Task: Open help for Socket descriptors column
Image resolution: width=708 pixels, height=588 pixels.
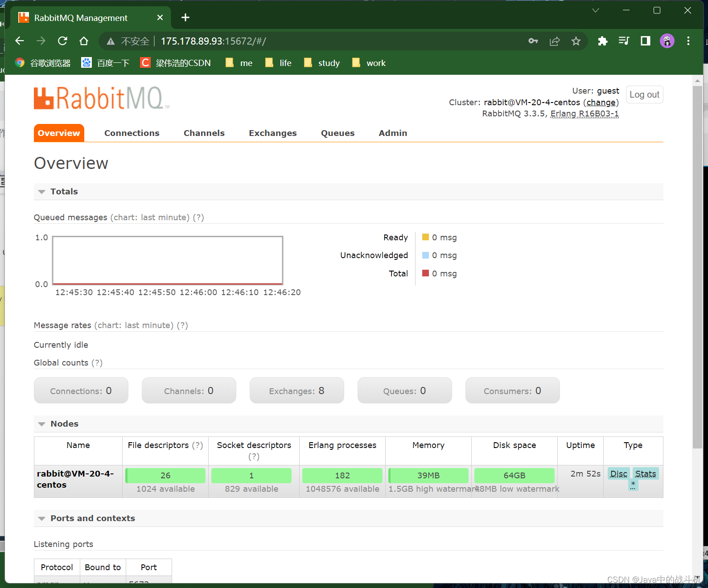Action: [x=254, y=456]
